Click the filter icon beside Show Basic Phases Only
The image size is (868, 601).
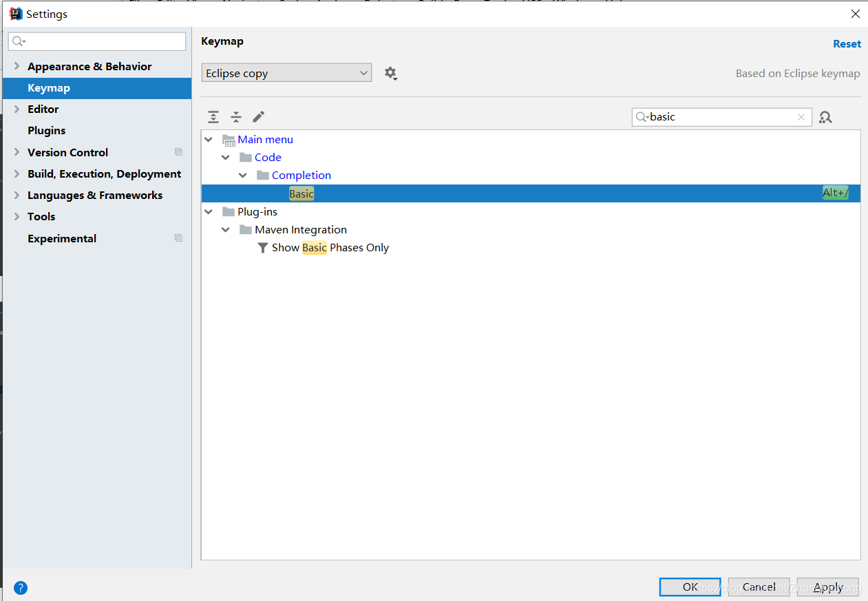tap(263, 248)
